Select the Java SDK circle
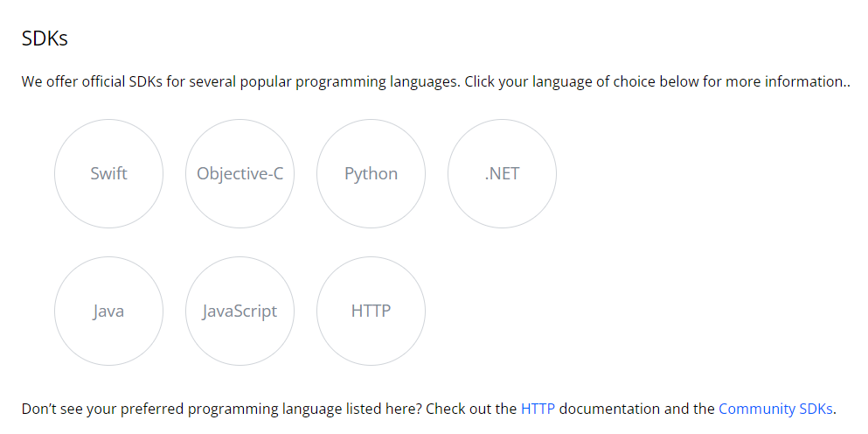Image resolution: width=868 pixels, height=434 pixels. pyautogui.click(x=108, y=311)
